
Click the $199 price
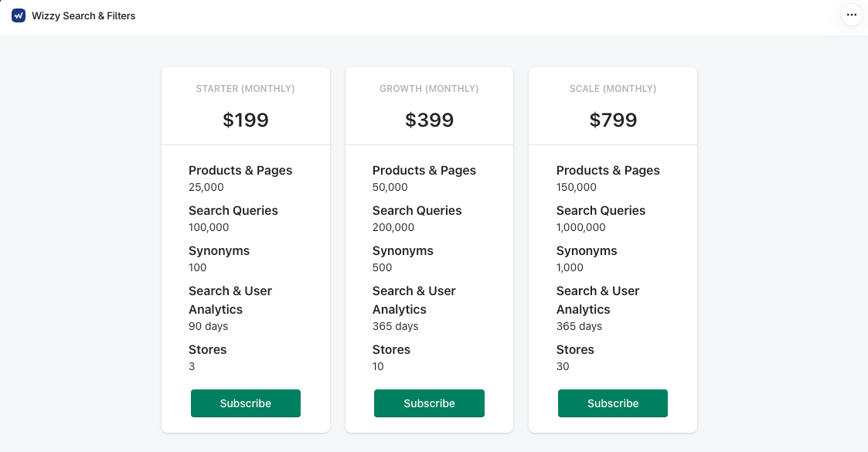[246, 120]
